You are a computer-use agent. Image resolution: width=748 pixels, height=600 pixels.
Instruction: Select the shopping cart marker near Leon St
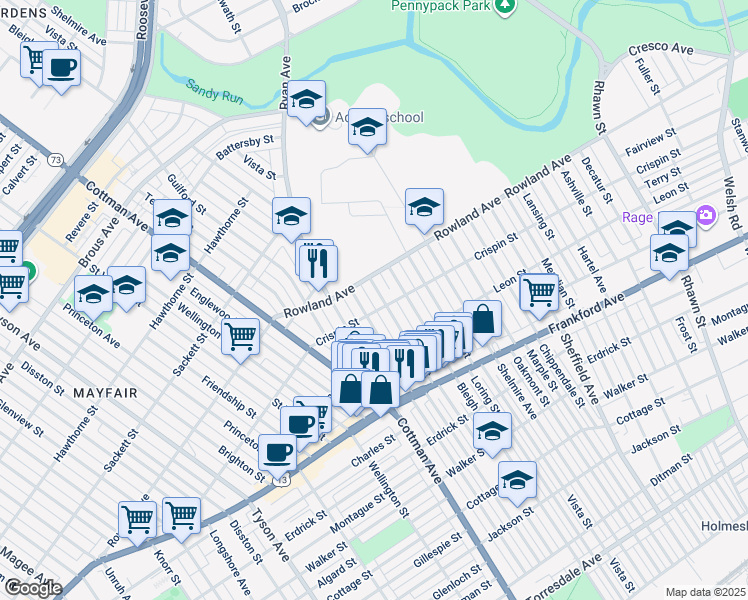coord(539,292)
